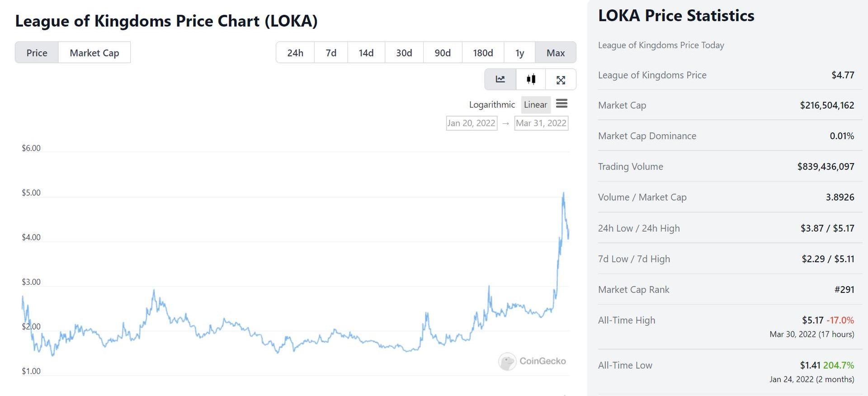The width and height of the screenshot is (868, 396).
Task: Toggle Linear chart scale
Action: [535, 105]
